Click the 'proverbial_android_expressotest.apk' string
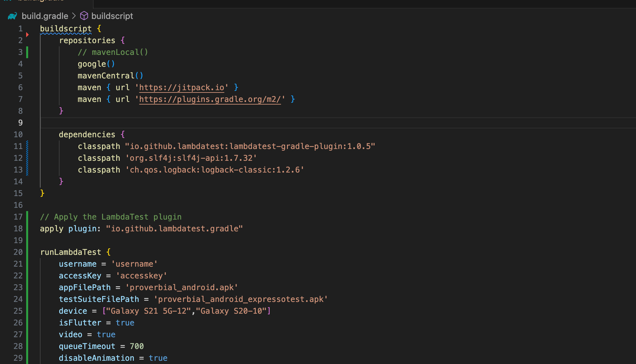 click(x=240, y=299)
